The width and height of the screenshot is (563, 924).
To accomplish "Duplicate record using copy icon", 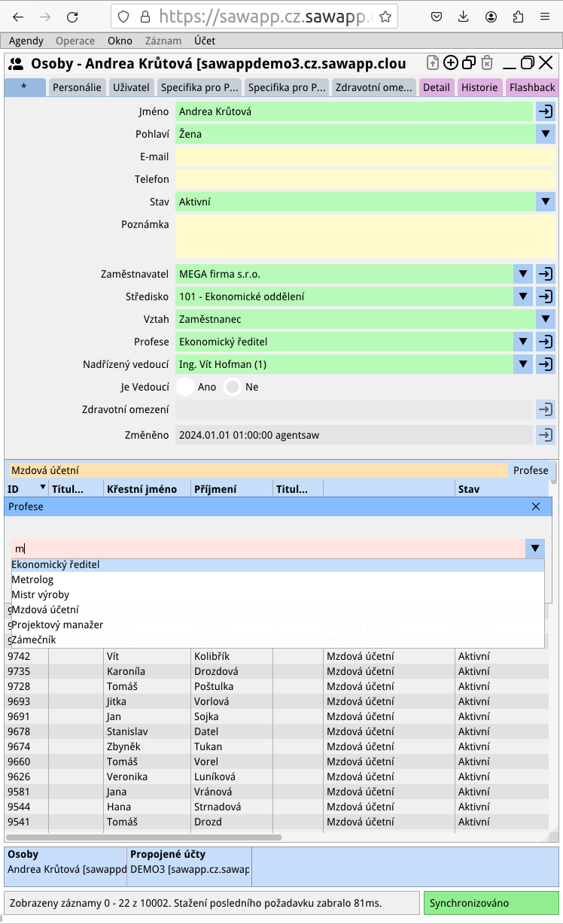I will (468, 63).
